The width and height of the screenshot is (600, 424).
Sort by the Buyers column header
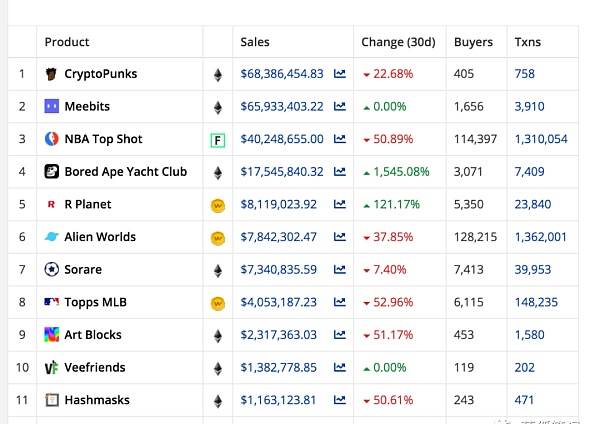(x=473, y=42)
